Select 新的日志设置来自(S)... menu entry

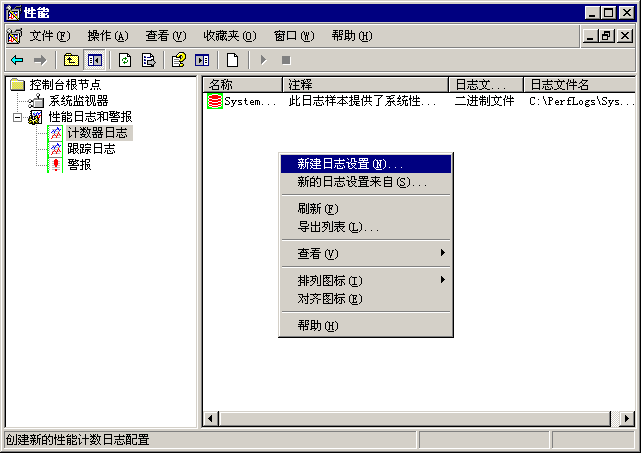pos(366,182)
